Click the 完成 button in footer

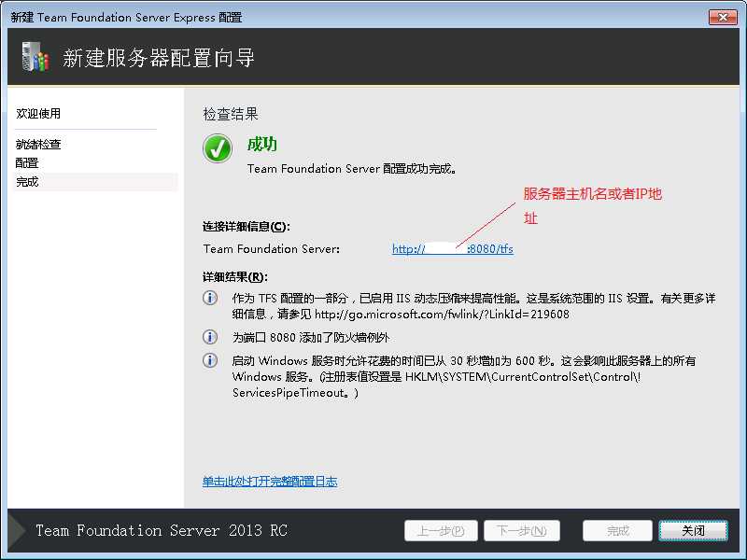point(617,530)
